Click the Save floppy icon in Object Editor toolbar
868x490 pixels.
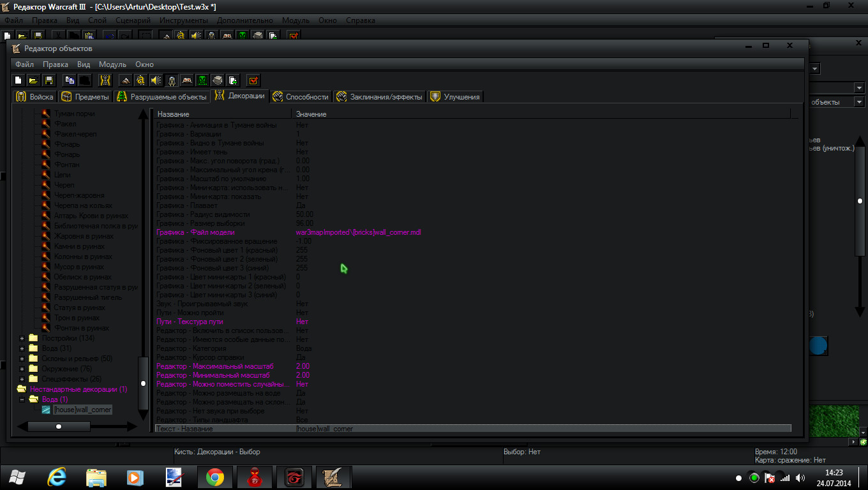coord(49,80)
